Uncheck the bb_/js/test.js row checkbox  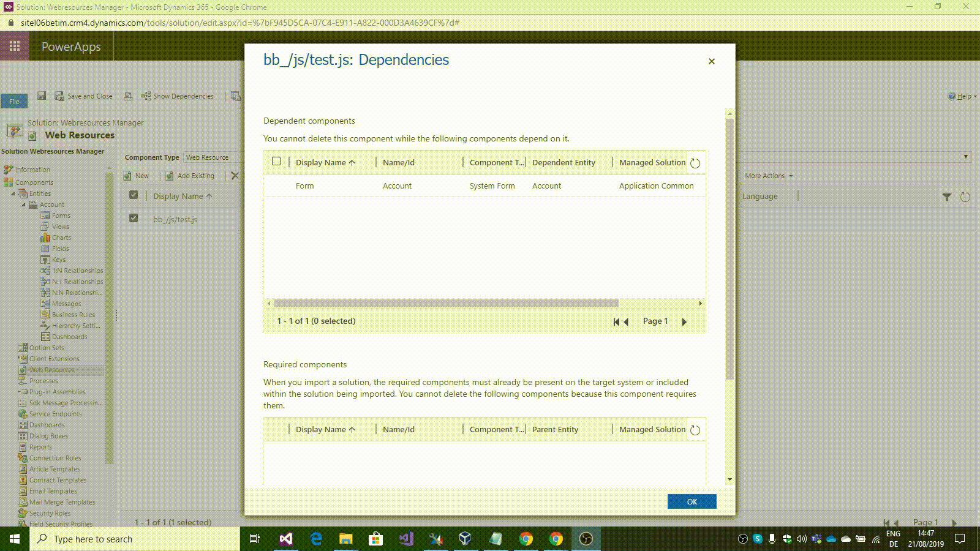[x=134, y=219]
